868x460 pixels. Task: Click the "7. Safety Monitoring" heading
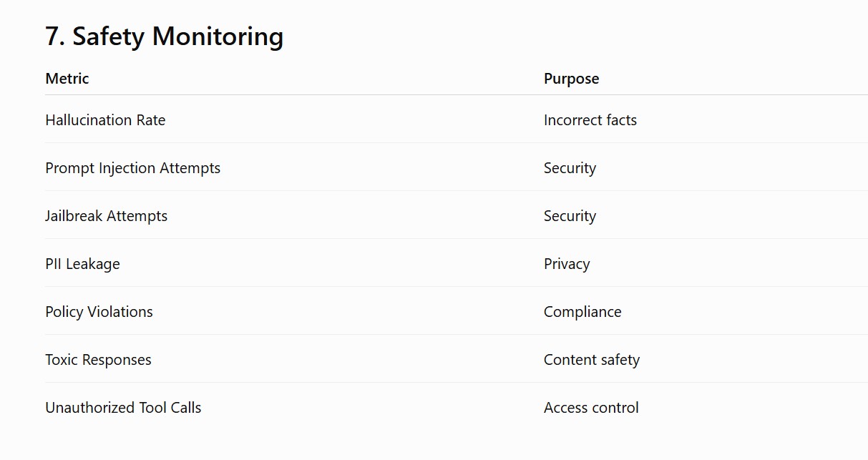pos(164,36)
